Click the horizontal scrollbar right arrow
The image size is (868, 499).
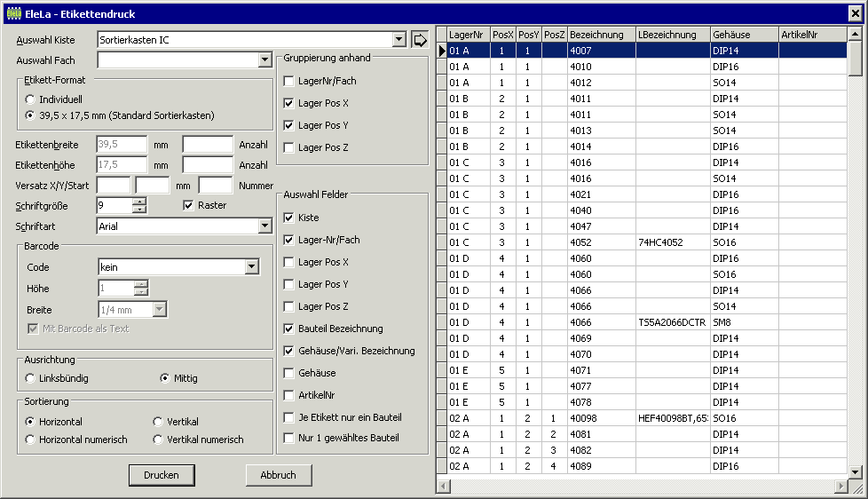point(841,487)
